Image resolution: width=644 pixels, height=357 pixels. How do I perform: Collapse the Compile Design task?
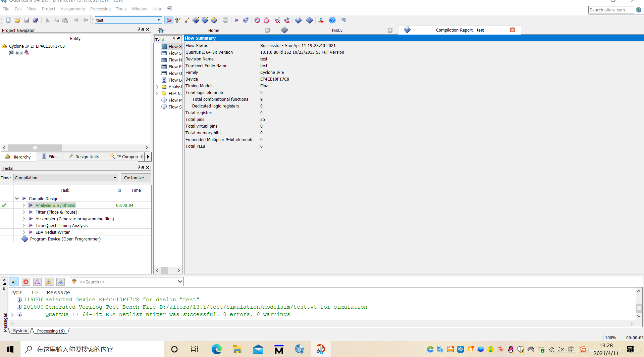tap(17, 198)
